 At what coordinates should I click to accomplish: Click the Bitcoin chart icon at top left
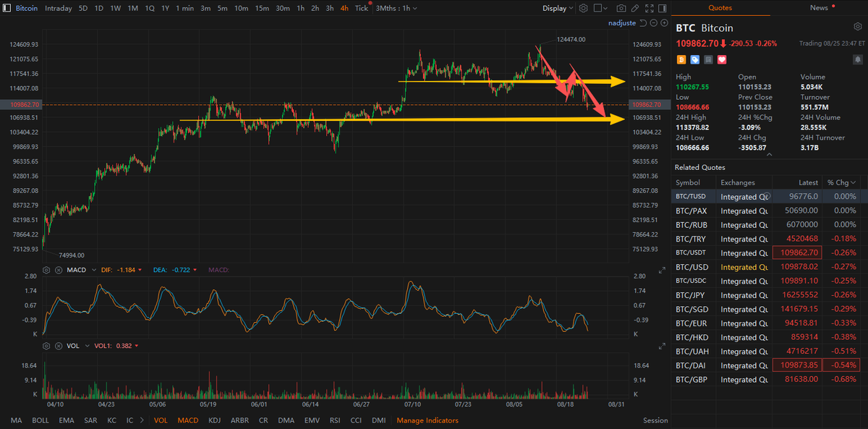(7, 8)
